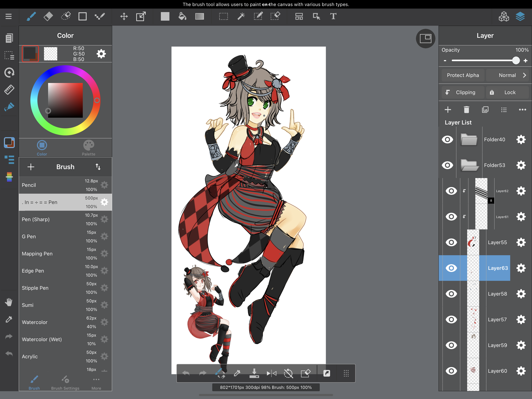532x399 pixels.
Task: Hide Layer55 with its eye icon
Action: pos(451,242)
